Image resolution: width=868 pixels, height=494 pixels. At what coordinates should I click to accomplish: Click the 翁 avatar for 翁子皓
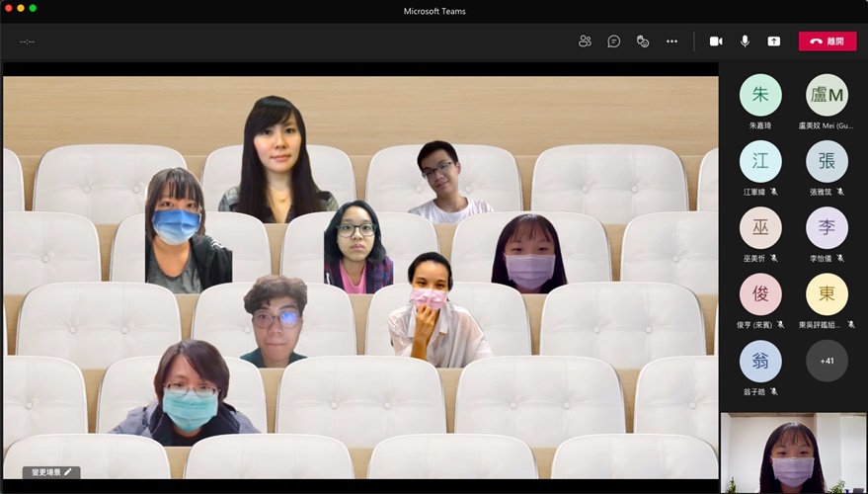(760, 361)
